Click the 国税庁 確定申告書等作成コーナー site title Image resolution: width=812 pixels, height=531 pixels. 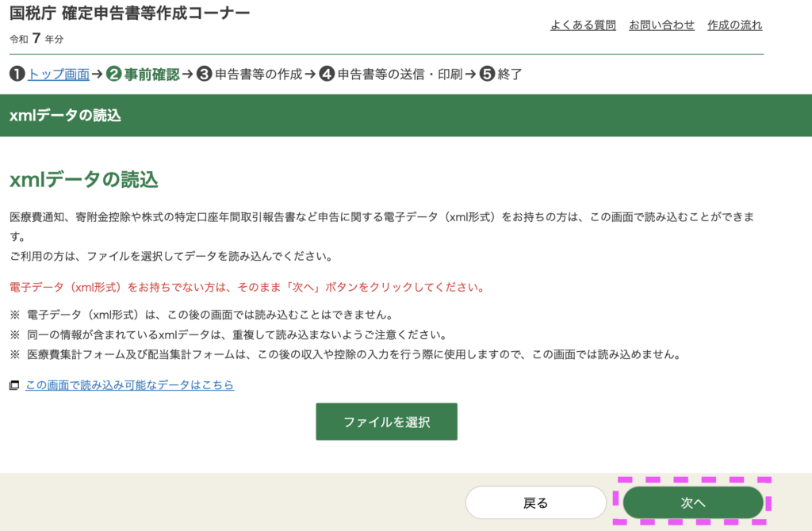click(129, 13)
